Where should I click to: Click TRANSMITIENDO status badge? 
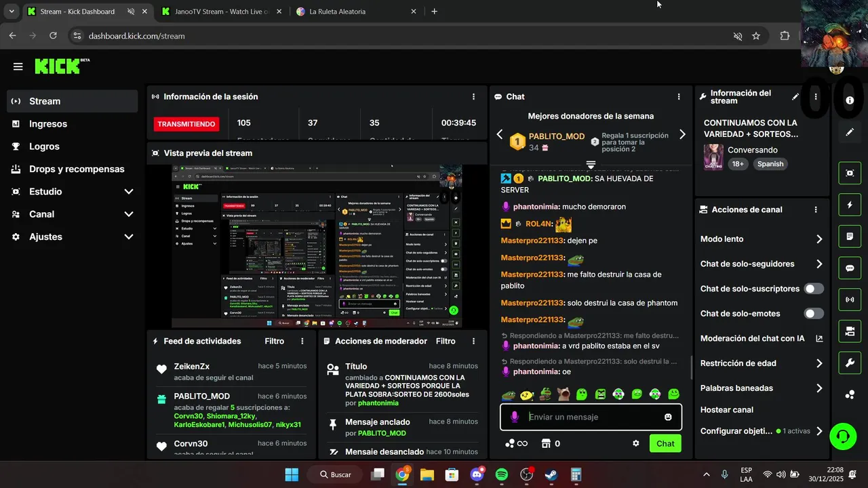point(186,124)
